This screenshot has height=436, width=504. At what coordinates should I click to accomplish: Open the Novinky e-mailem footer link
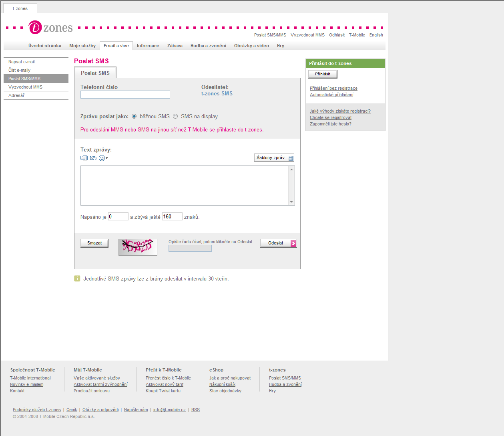(27, 385)
